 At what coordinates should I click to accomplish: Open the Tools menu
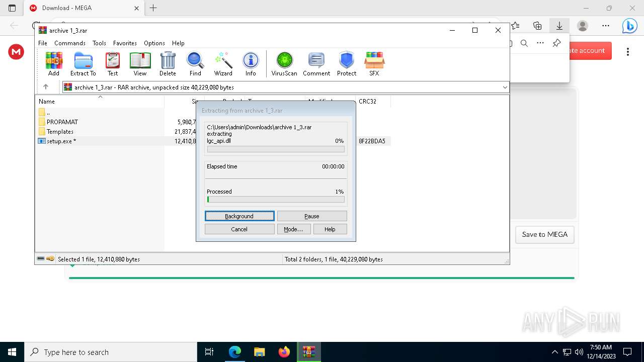pyautogui.click(x=99, y=43)
